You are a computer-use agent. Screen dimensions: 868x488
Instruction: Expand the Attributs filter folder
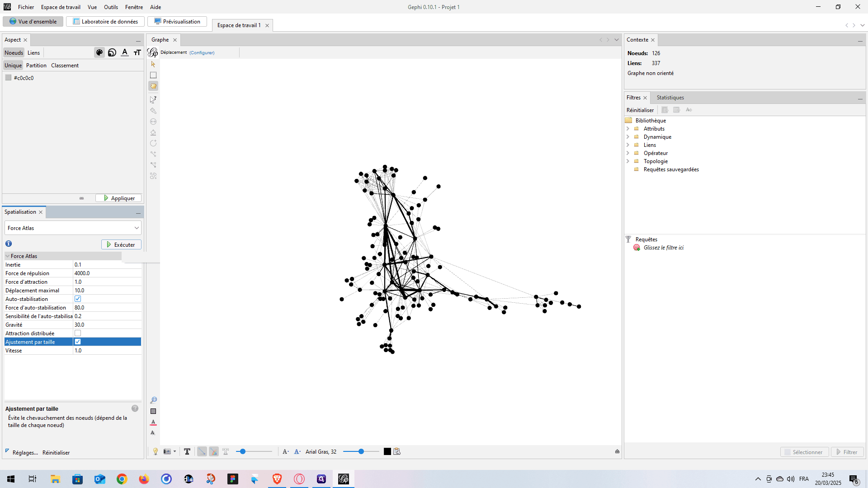(628, 129)
